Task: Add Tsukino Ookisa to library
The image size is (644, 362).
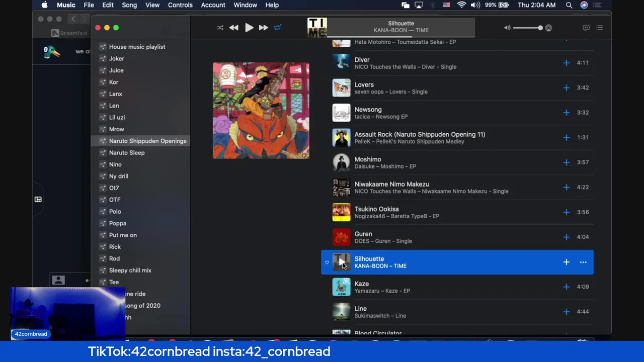Action: (567, 212)
